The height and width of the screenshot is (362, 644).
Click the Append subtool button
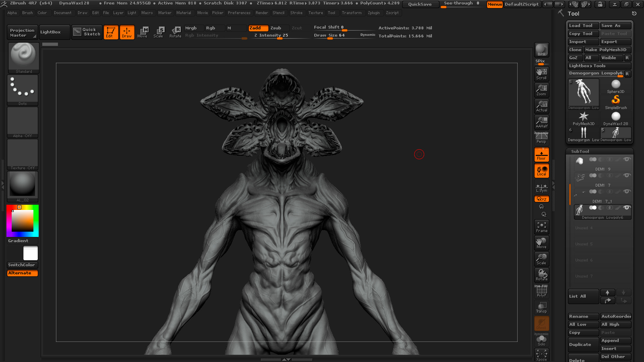click(615, 341)
